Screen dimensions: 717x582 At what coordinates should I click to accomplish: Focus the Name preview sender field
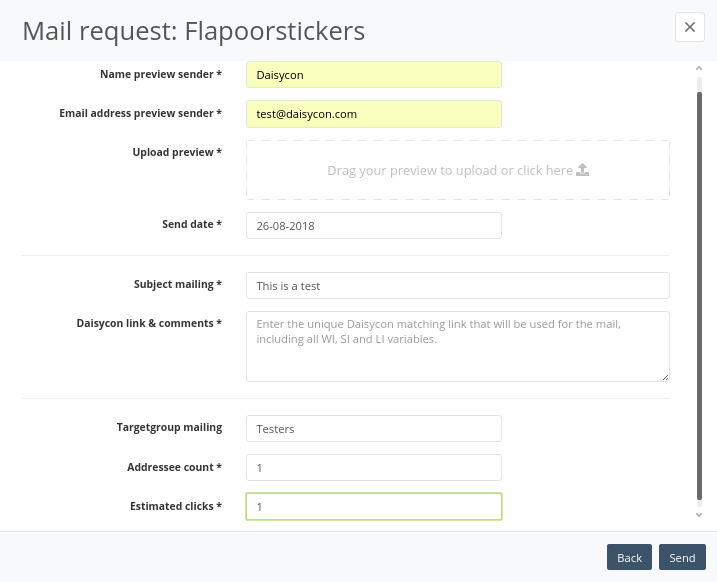[374, 75]
